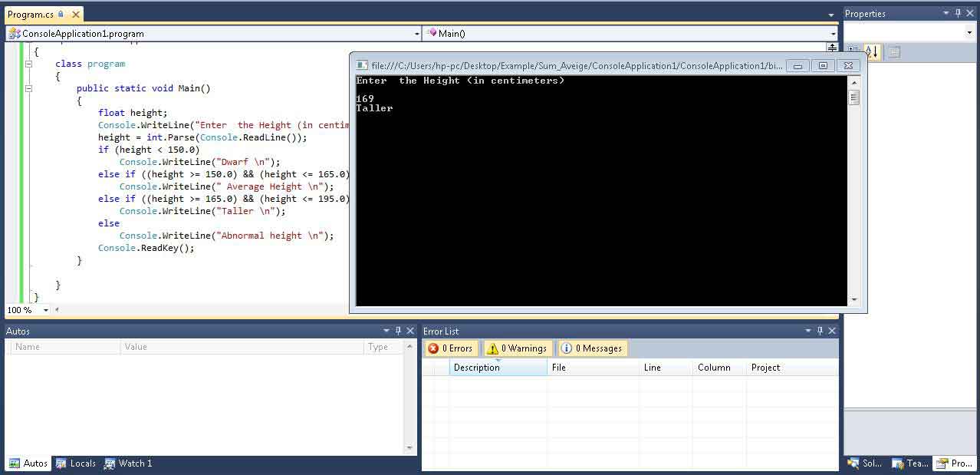Toggle the 0 Errors filter
The width and height of the screenshot is (980, 475).
(451, 348)
